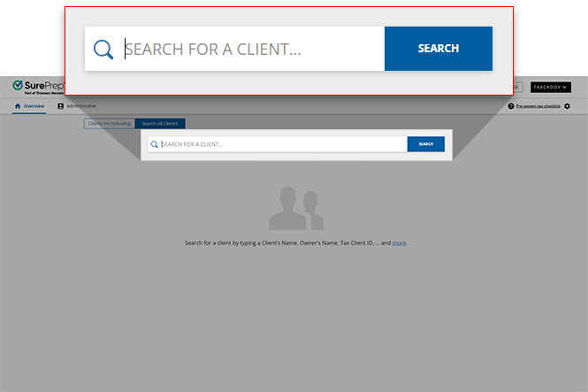Expand the TAXCADDY dropdown
Image resolution: width=588 pixels, height=392 pixels.
pyautogui.click(x=551, y=87)
